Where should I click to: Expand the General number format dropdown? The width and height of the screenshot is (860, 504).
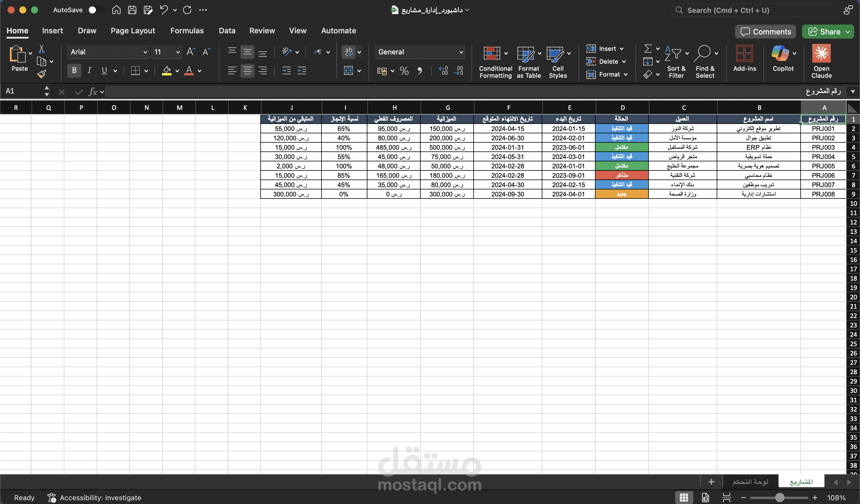(461, 52)
